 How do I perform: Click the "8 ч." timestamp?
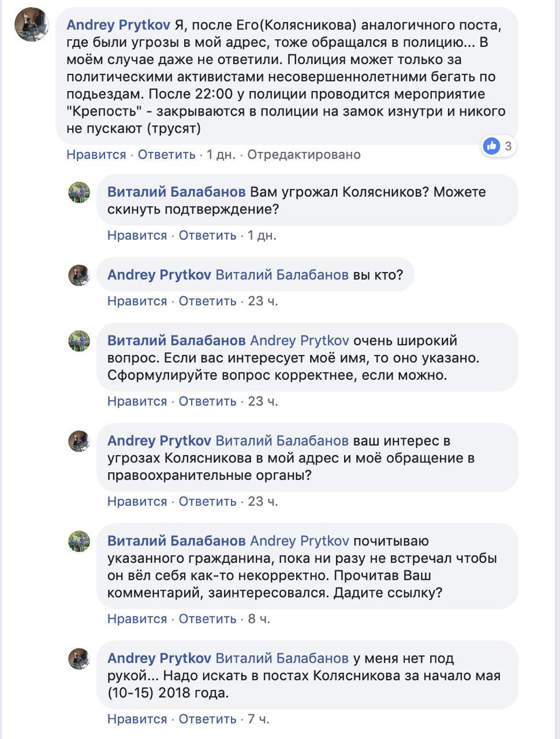point(259,619)
